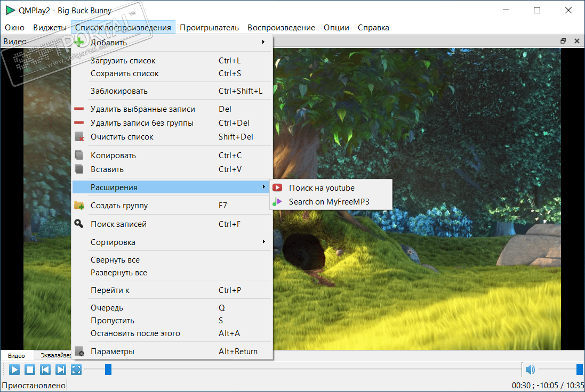
Task: Open the Проигрыватель menu
Action: click(209, 28)
